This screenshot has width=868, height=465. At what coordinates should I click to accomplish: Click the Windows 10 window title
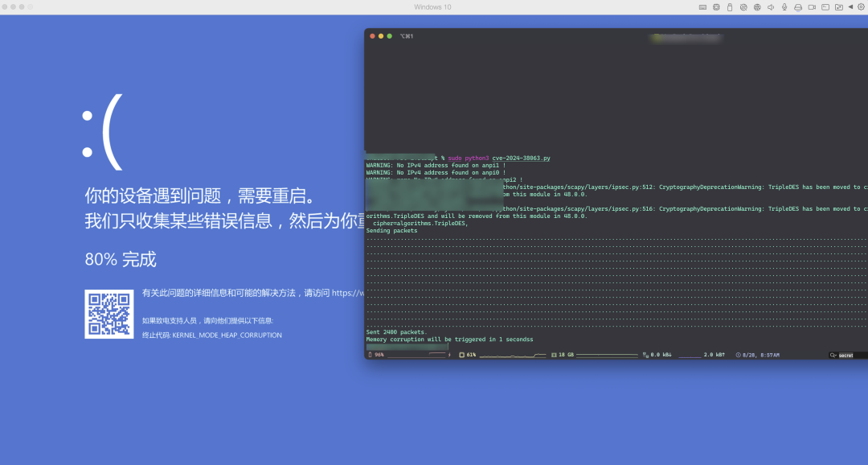[x=432, y=7]
